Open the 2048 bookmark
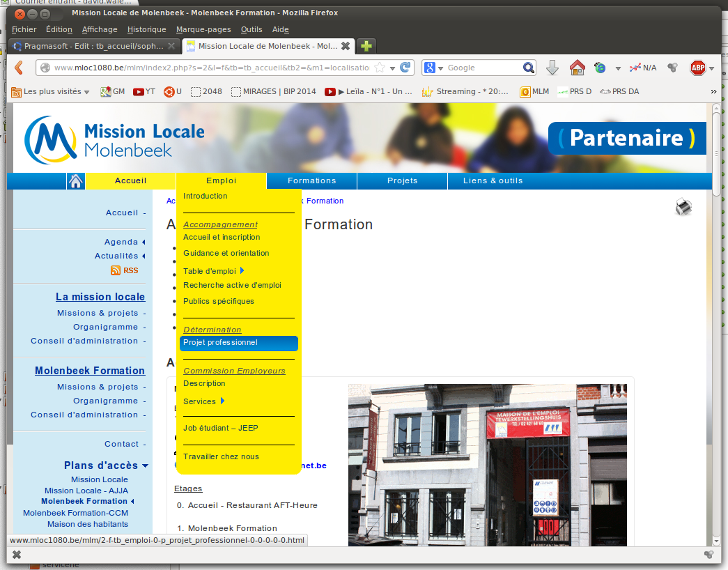 (207, 91)
